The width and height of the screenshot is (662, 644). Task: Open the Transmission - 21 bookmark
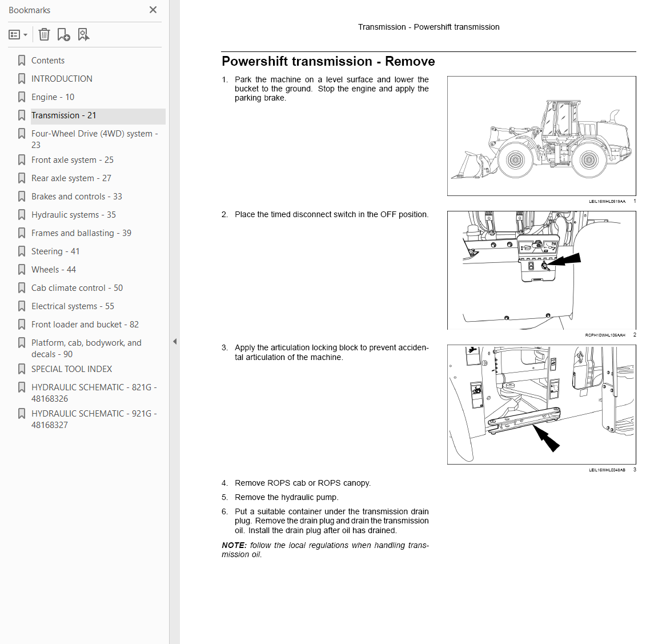pos(64,115)
